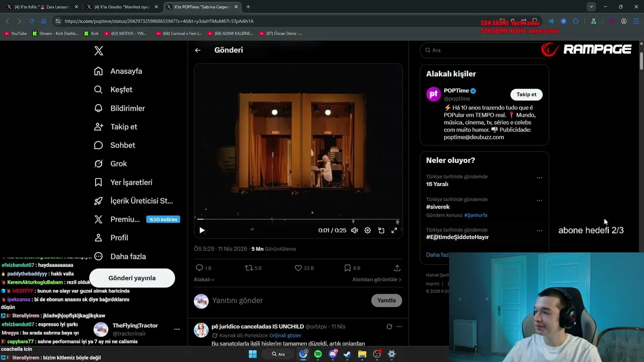The width and height of the screenshot is (644, 362).
Task: Click #Şanlıurfa hashtag link
Action: pos(475,215)
